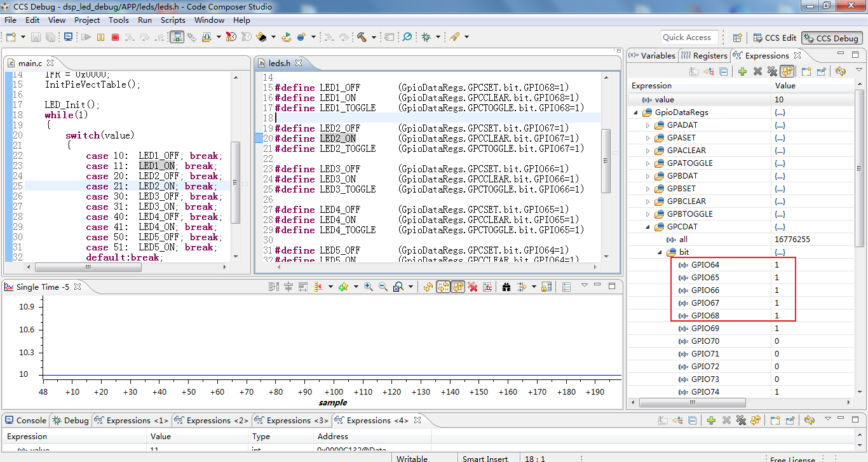
Task: Collapse the GPCDAT register node
Action: point(648,227)
